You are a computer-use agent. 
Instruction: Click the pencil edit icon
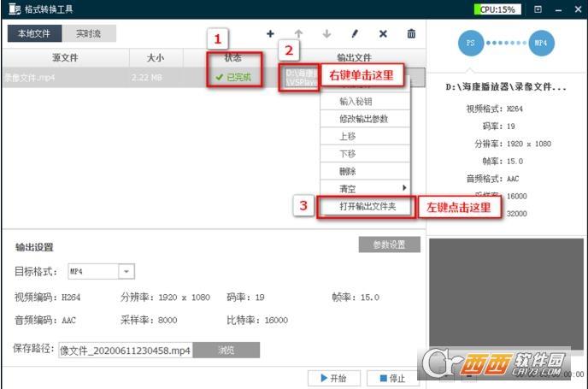point(355,33)
